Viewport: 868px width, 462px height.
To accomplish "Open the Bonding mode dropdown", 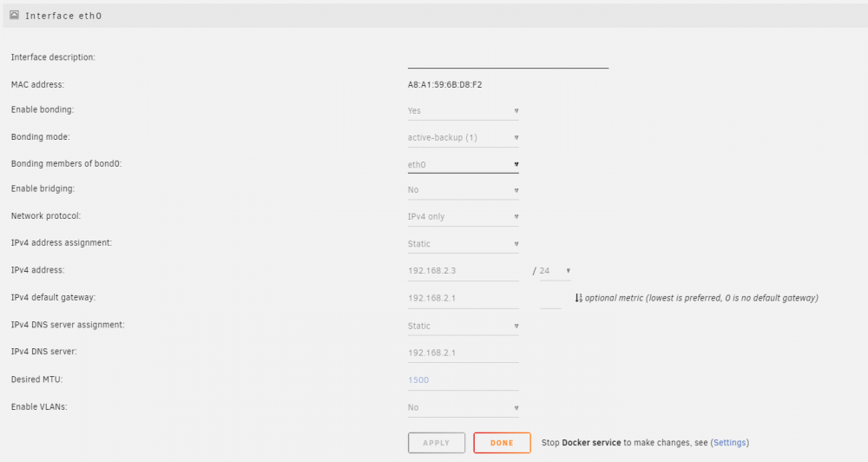I will click(x=464, y=137).
